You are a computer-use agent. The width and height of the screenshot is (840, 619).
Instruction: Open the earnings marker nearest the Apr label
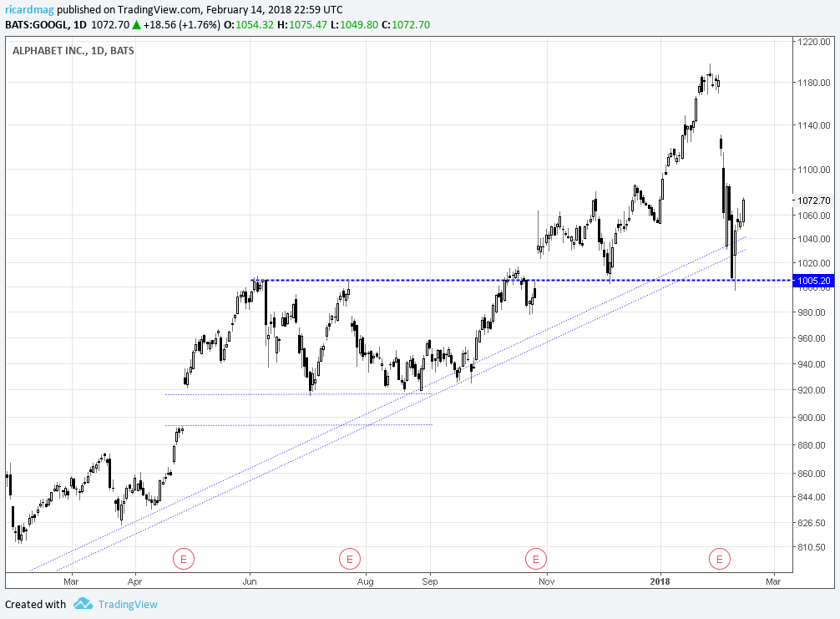click(x=183, y=559)
